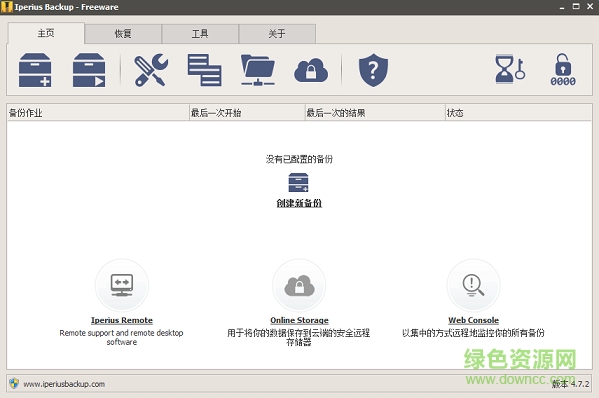
Task: Click the 状态 column header
Action: coord(518,113)
